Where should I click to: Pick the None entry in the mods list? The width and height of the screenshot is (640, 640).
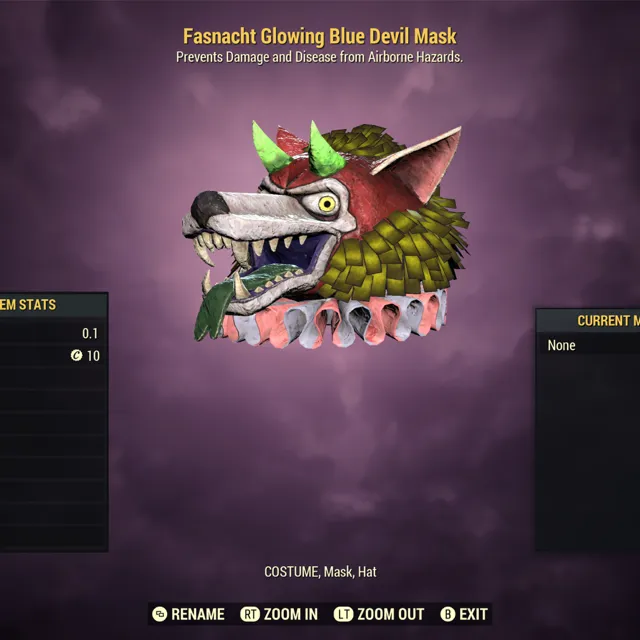click(x=562, y=345)
